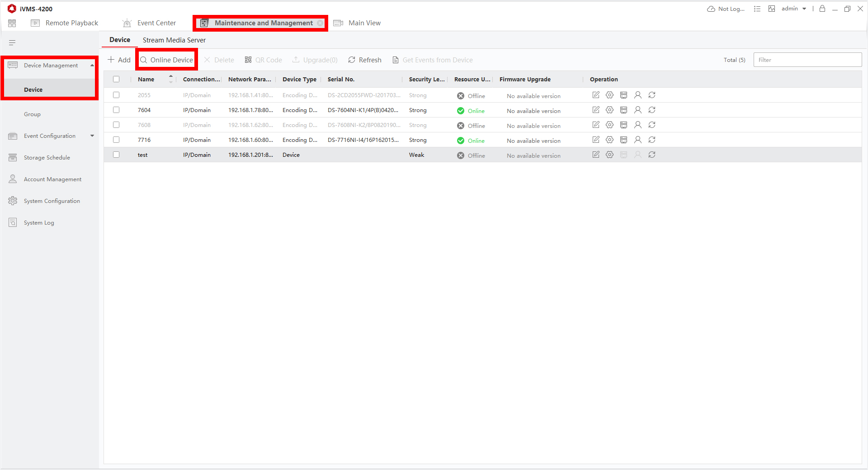Collapse the Device Management sidebar section
Viewport: 868px width, 470px height.
92,66
